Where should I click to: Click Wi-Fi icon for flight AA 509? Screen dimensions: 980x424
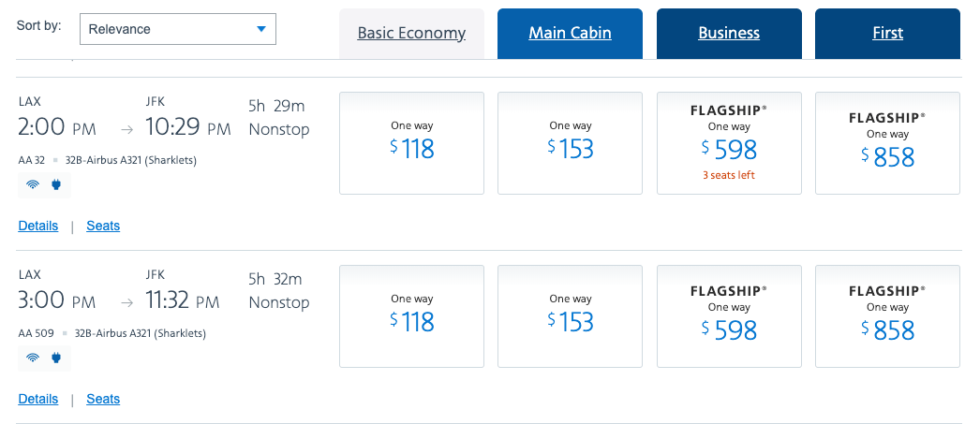click(33, 357)
